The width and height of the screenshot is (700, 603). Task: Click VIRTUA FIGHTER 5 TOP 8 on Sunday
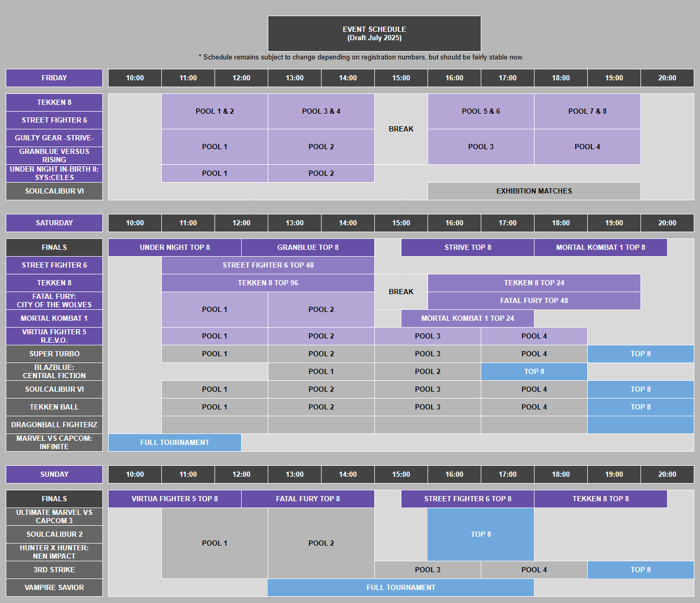click(174, 499)
